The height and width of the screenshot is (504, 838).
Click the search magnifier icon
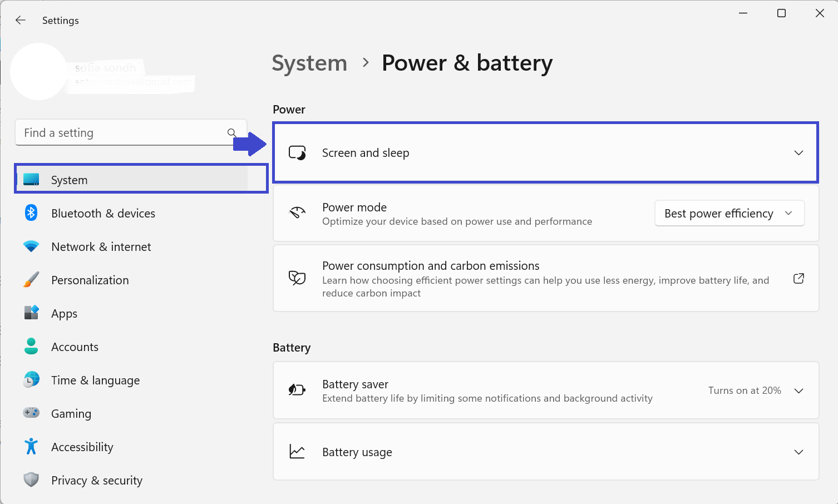pos(231,132)
